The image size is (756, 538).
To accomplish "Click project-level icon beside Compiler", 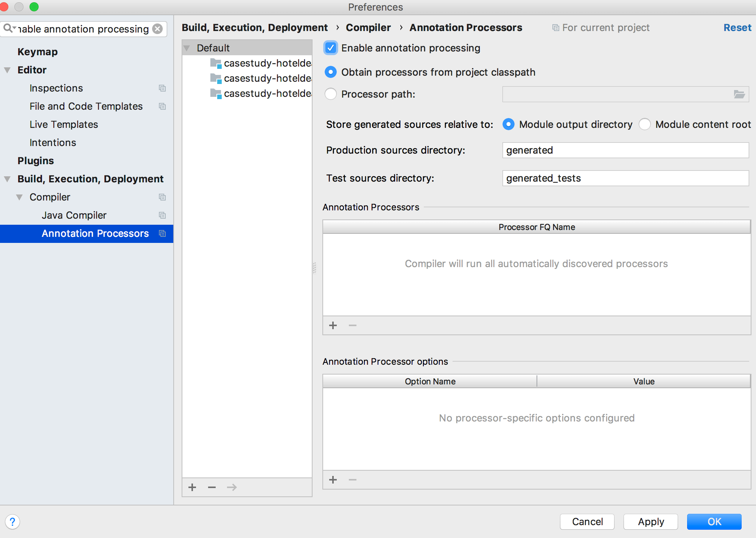I will [x=162, y=197].
